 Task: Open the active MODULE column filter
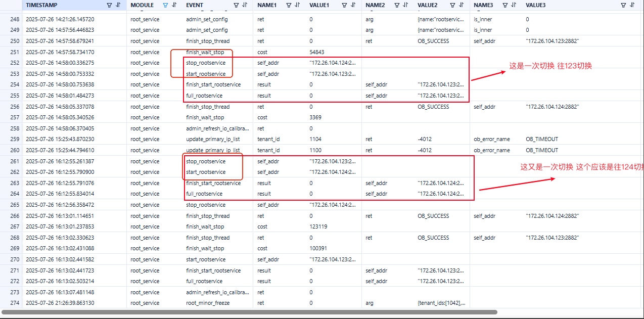(165, 5)
